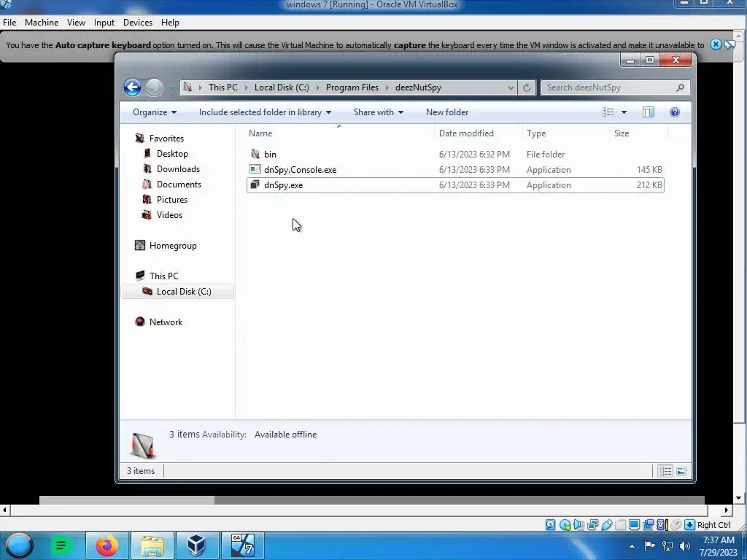The width and height of the screenshot is (747, 560).
Task: Toggle the preview pane icon
Action: (x=649, y=112)
